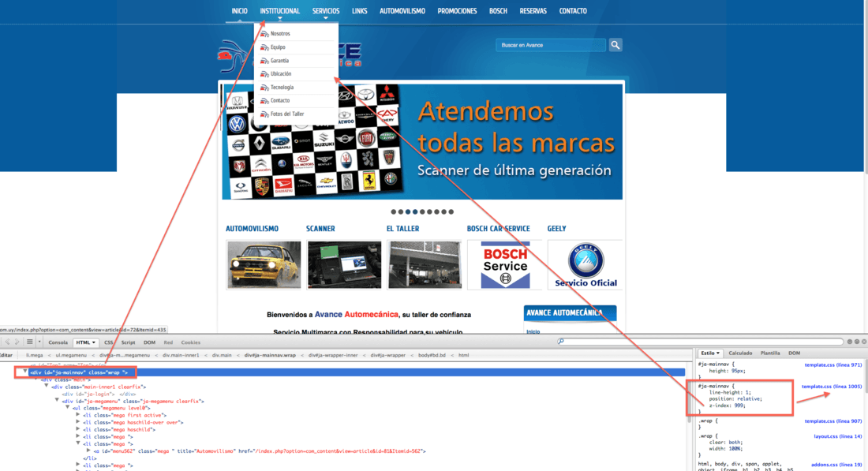
Task: Open the LINKS navigation item
Action: click(x=359, y=11)
